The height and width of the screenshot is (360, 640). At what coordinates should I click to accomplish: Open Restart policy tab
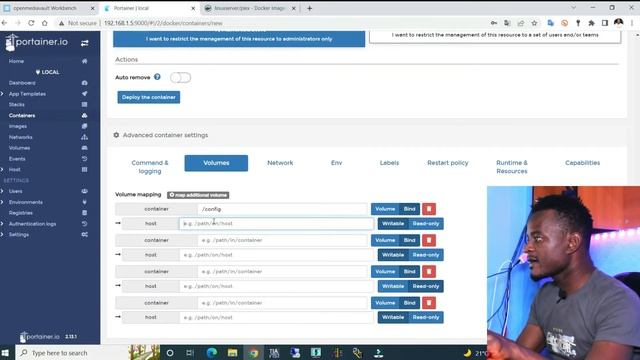coord(448,163)
